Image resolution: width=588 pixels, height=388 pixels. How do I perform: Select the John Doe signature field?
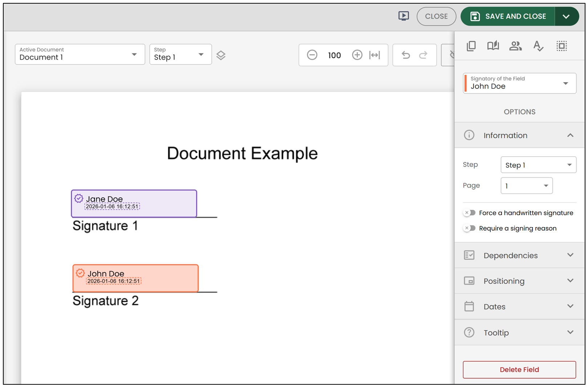(135, 278)
